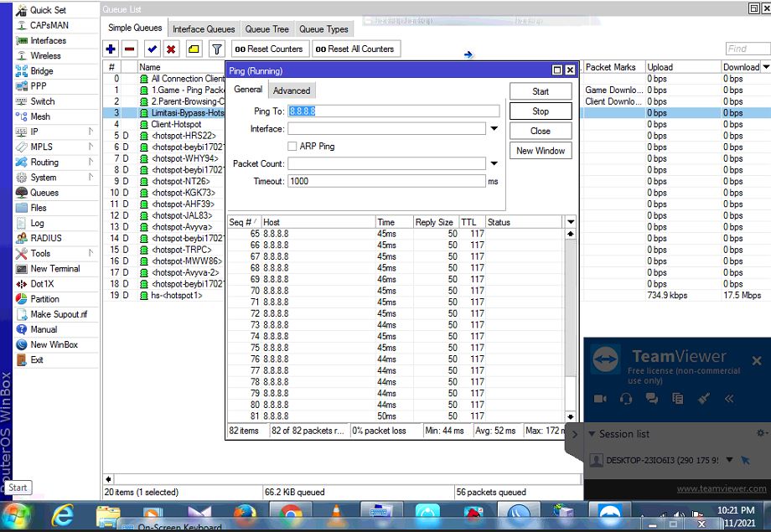Click the blue plus Add queue icon

111,49
